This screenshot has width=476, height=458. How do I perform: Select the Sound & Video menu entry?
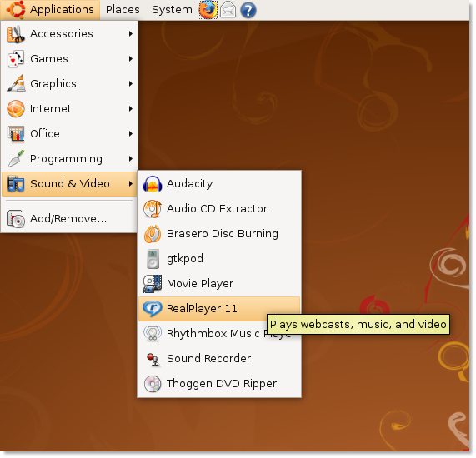coord(69,183)
